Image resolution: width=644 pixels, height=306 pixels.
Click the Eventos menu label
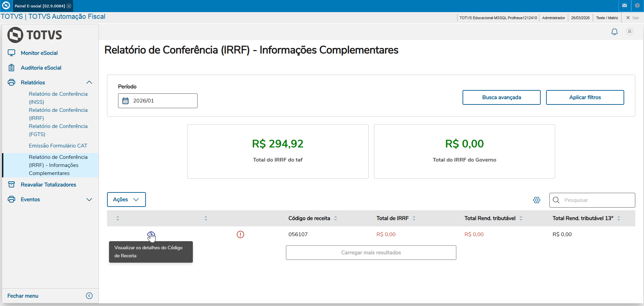pyautogui.click(x=30, y=199)
